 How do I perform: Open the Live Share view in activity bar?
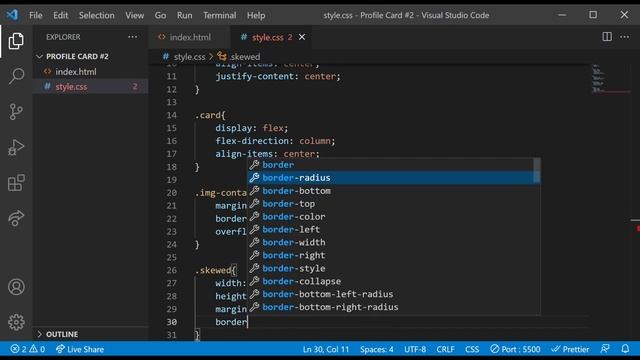[x=16, y=218]
